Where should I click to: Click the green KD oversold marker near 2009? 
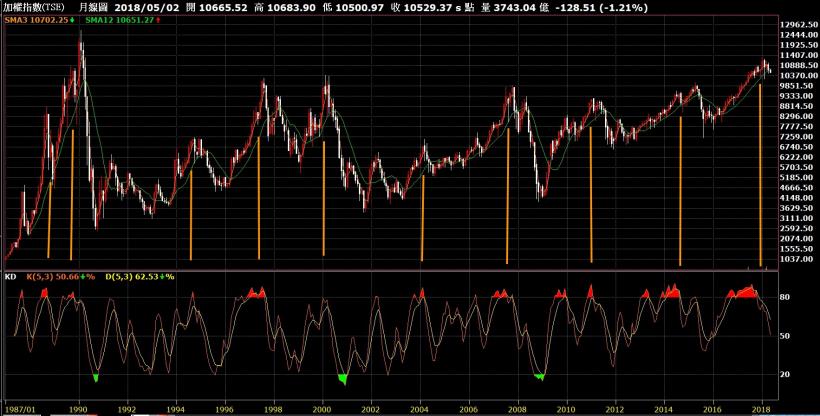pos(540,376)
